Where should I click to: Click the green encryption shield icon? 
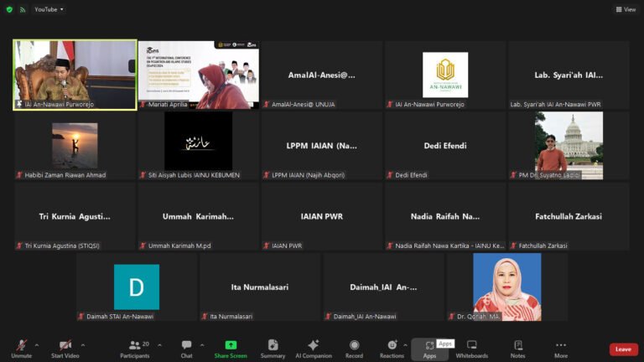pos(9,9)
